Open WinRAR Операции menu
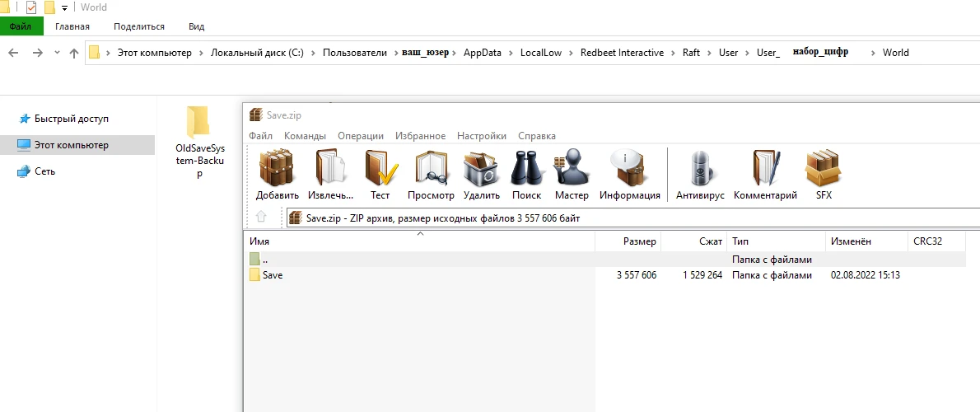980x412 pixels. 361,136
